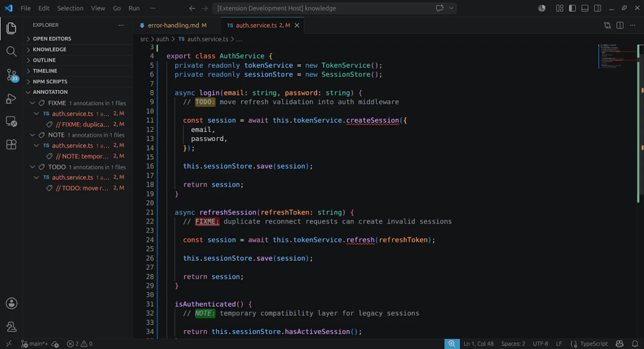Open the // NOTE: tempor... annotation entry
This screenshot has height=349, width=644.
pos(78,156)
